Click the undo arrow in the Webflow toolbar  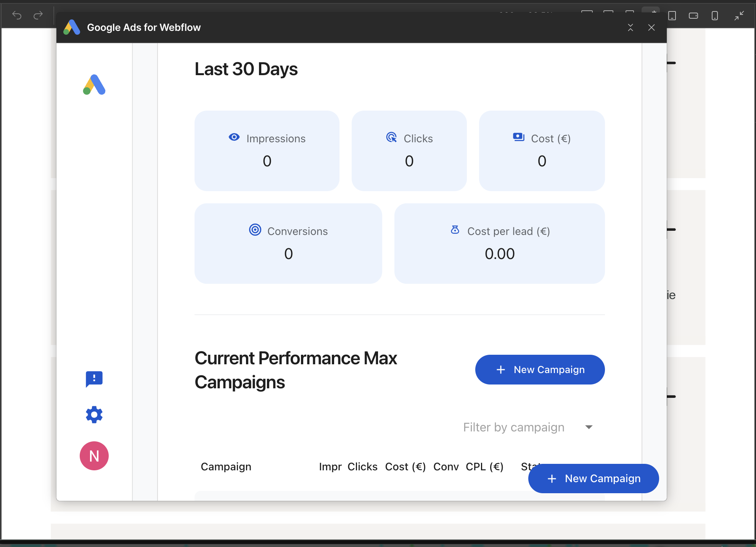tap(17, 15)
